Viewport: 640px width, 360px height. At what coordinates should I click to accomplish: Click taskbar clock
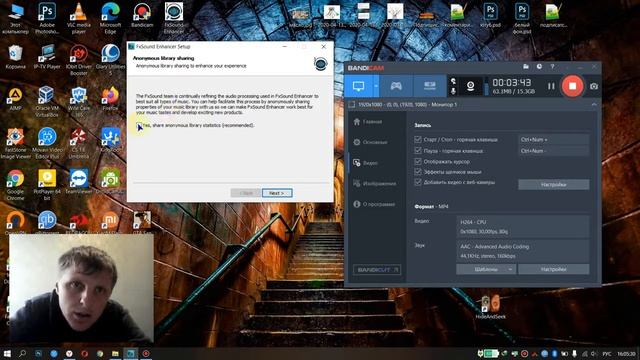626,354
